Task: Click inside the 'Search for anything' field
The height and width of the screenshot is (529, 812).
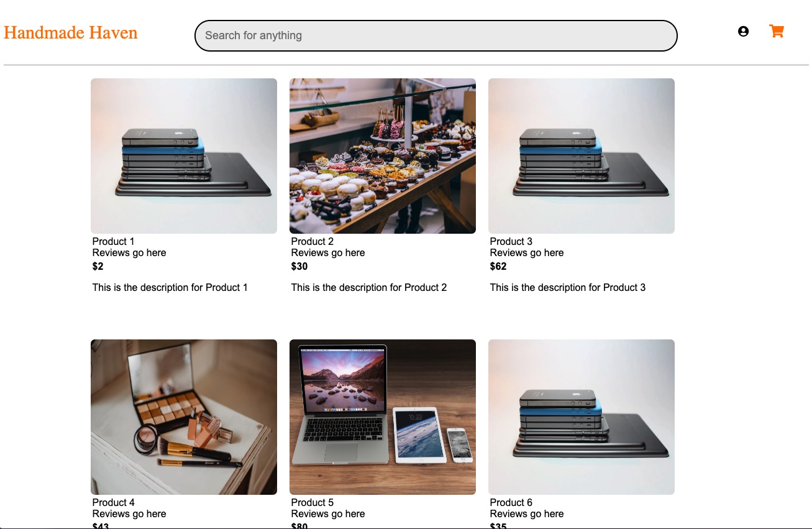Action: point(436,35)
